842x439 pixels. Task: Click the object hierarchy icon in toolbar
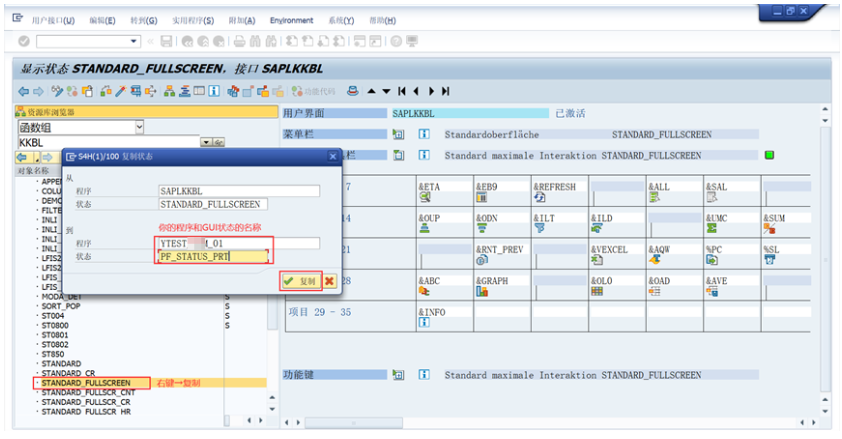point(169,91)
